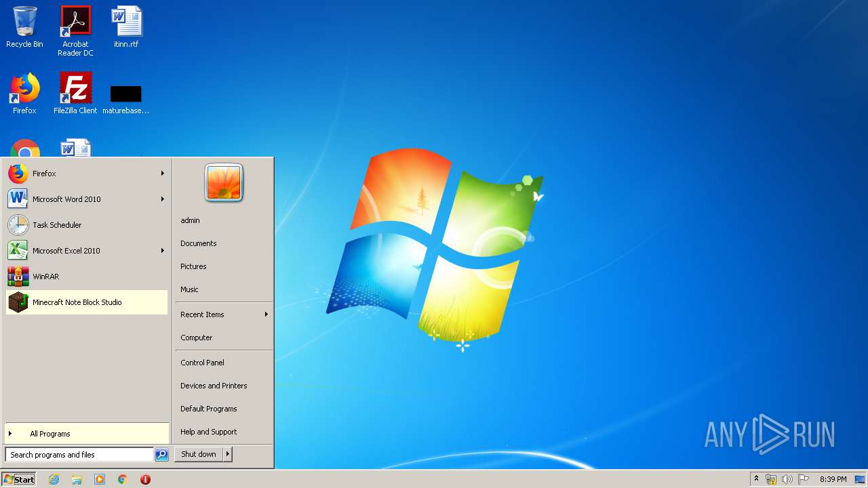Expand Microsoft Excel 2010 jump list arrow
Screen dimensions: 868x488
tap(163, 251)
